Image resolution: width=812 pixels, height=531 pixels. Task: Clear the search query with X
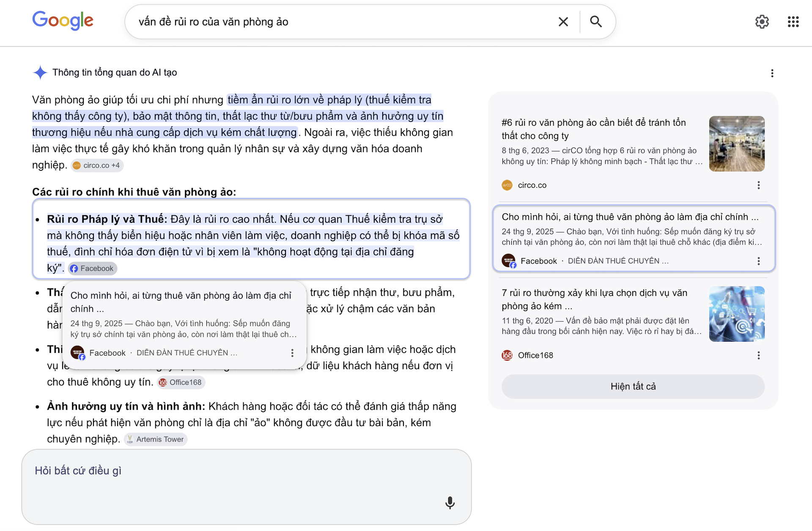tap(563, 22)
